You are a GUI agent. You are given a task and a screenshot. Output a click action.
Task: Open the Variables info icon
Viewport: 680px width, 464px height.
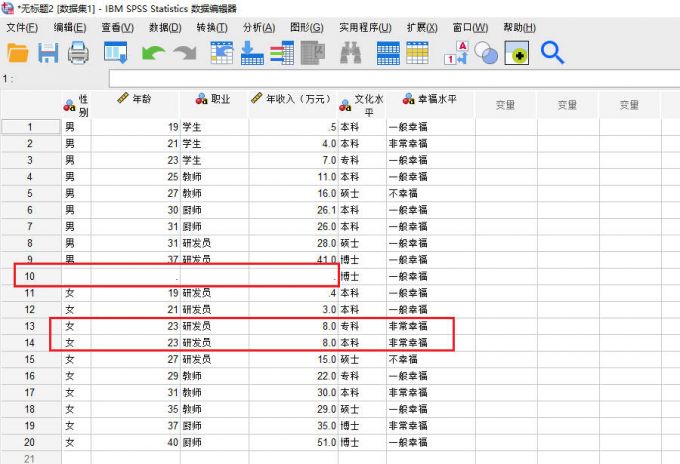(x=282, y=53)
